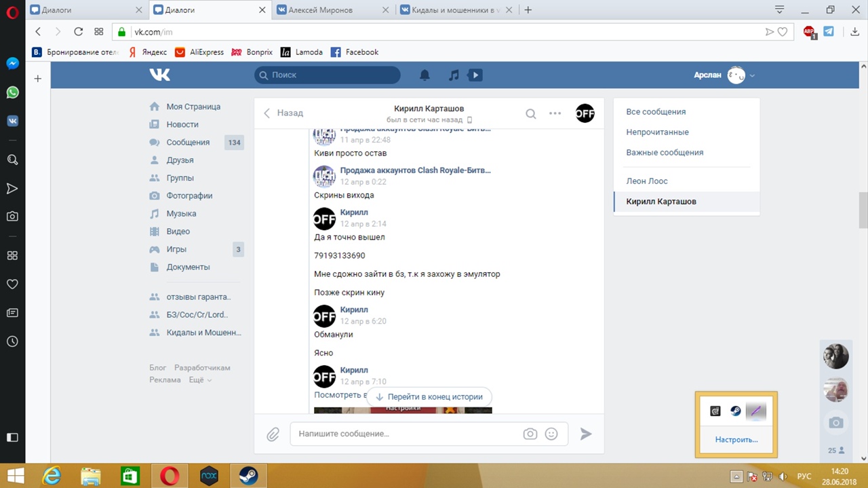Click Перейти в конец истории button
Image resolution: width=868 pixels, height=488 pixels.
pyautogui.click(x=429, y=397)
